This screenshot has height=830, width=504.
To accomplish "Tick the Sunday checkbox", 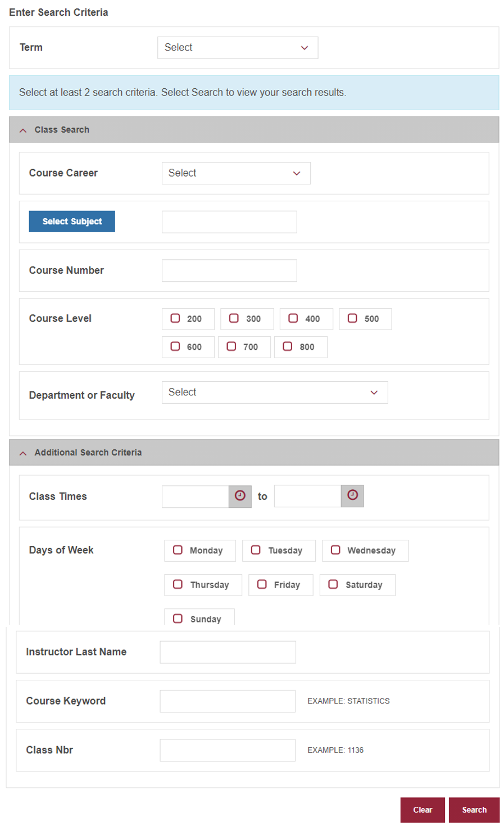I will tap(178, 619).
